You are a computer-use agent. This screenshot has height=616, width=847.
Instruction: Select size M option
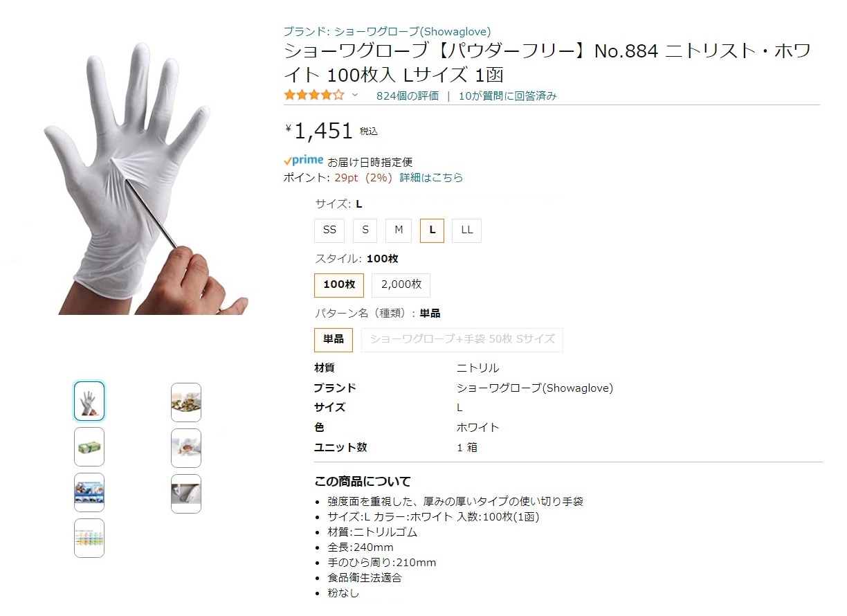point(399,230)
